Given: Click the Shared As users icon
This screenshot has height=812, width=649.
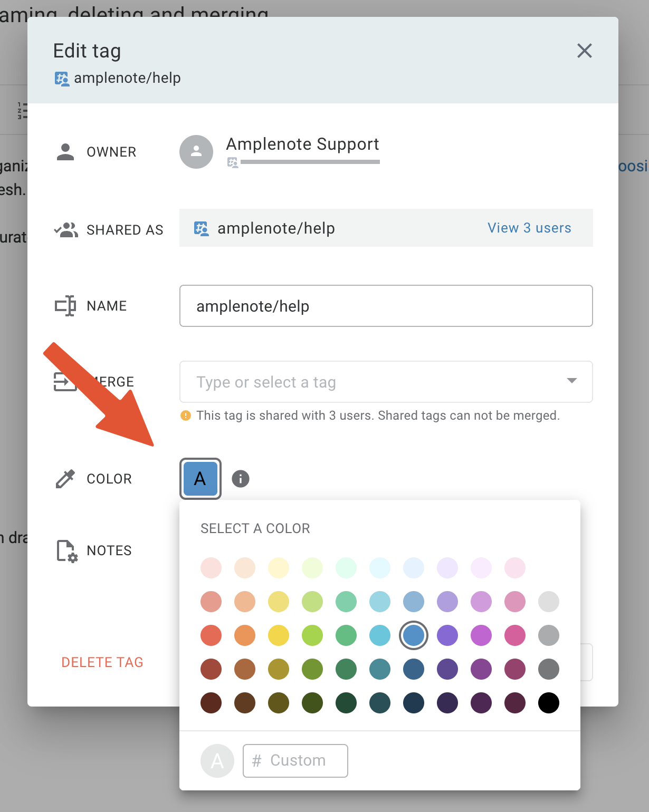Looking at the screenshot, I should 66,230.
